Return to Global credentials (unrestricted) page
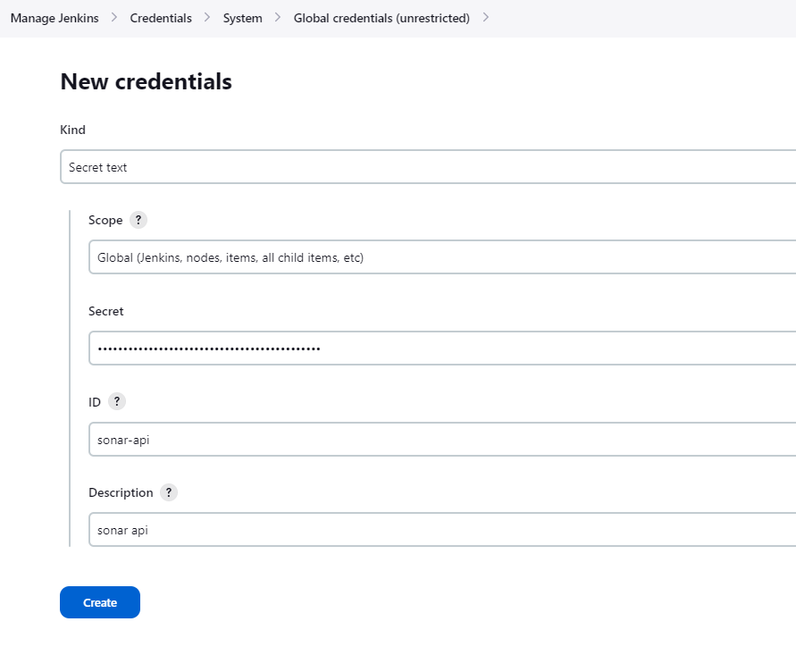Viewport: 796px width, 672px height. click(381, 18)
